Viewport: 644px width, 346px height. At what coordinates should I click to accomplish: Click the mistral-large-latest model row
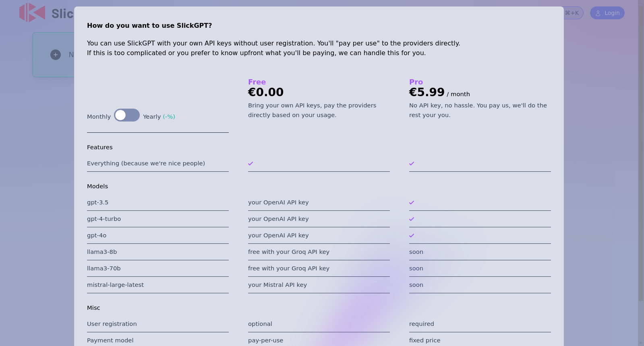(158, 285)
